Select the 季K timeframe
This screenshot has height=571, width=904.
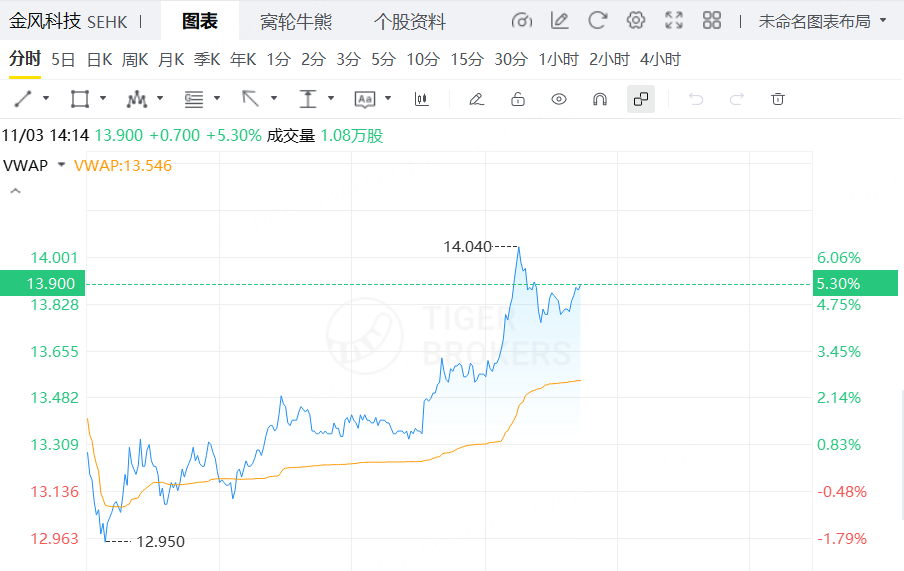tap(207, 59)
